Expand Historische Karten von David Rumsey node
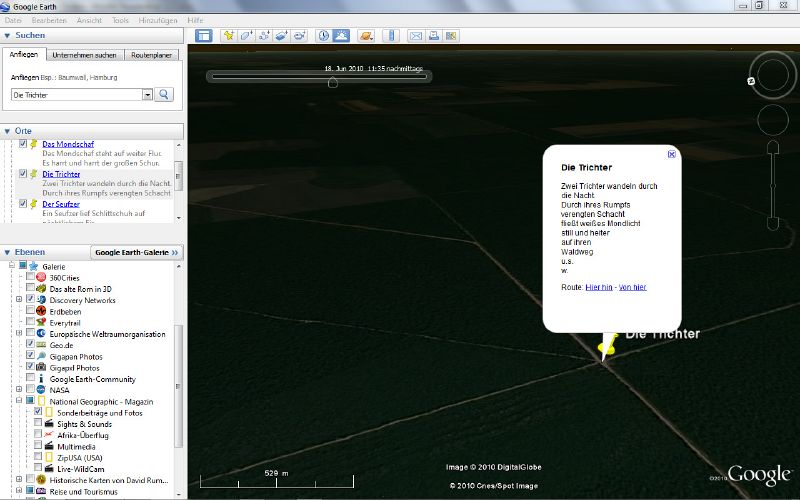Image resolution: width=800 pixels, height=500 pixels. 19,479
